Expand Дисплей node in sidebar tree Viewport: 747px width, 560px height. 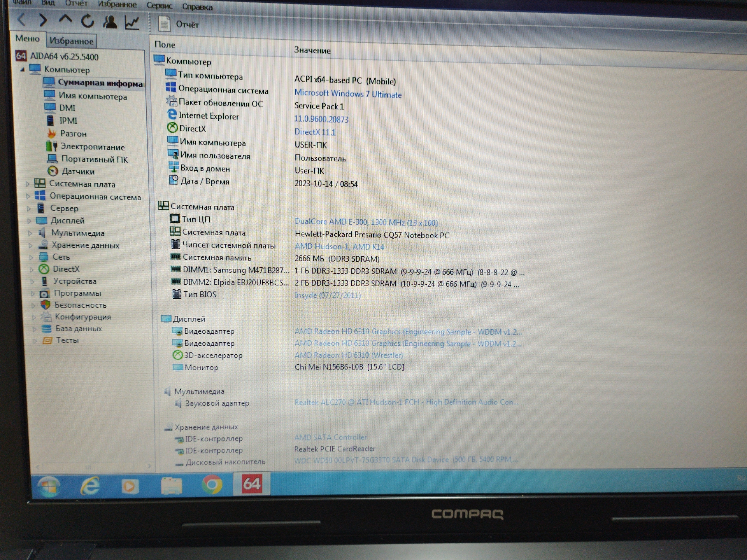(x=29, y=221)
